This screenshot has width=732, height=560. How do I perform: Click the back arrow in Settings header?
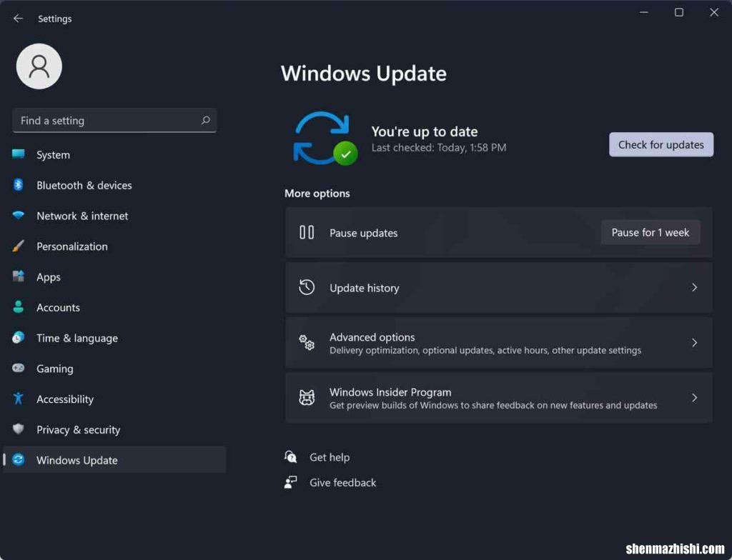click(18, 18)
